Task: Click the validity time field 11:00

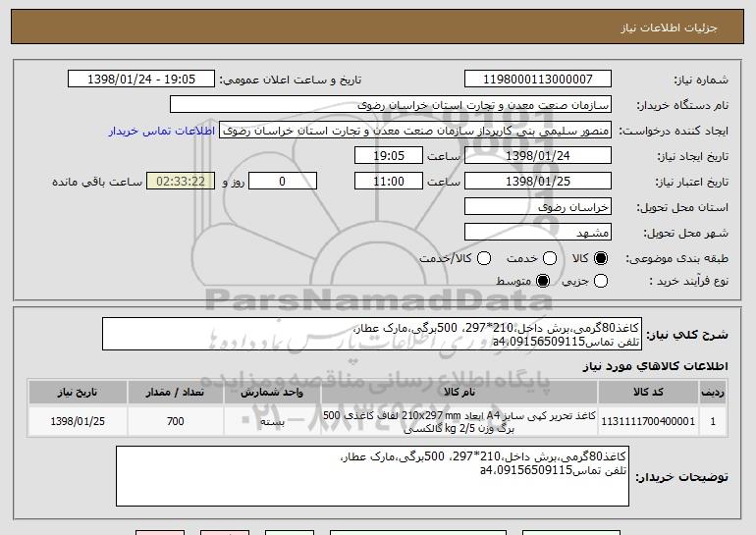Action: (x=389, y=182)
